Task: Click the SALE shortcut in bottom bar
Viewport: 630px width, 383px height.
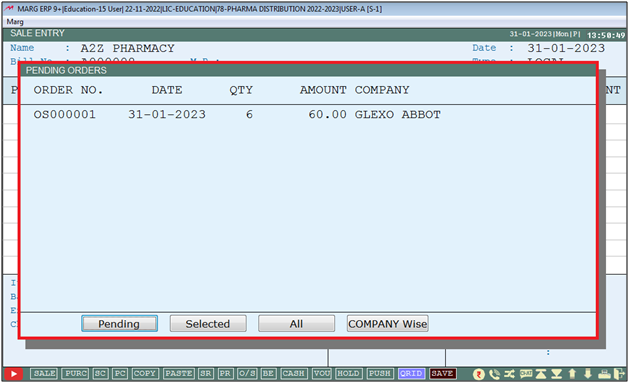Action: 44,374
